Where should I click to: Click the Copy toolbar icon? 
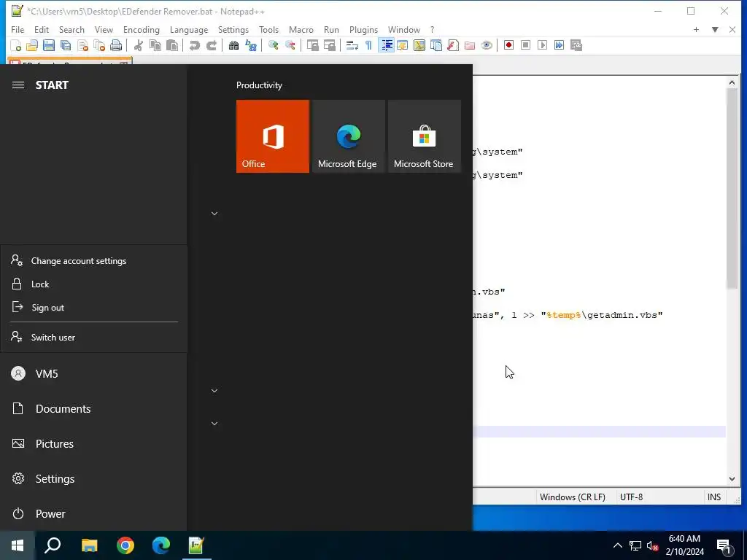(155, 45)
